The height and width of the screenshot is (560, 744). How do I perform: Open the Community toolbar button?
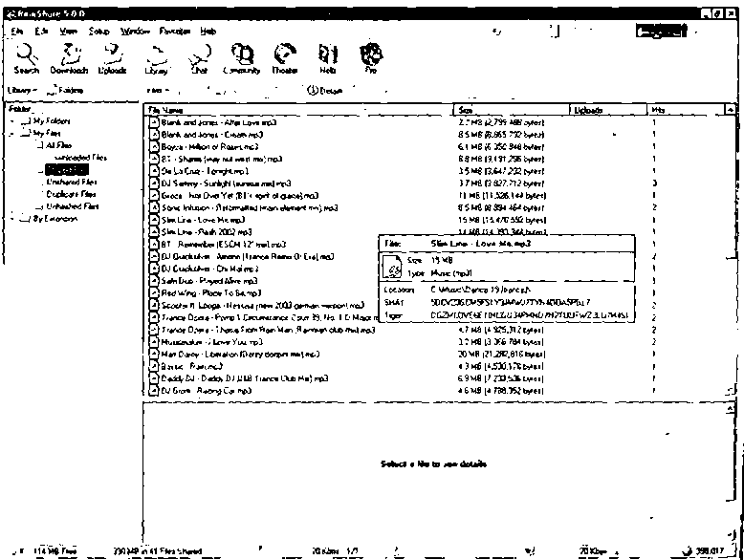point(242,59)
